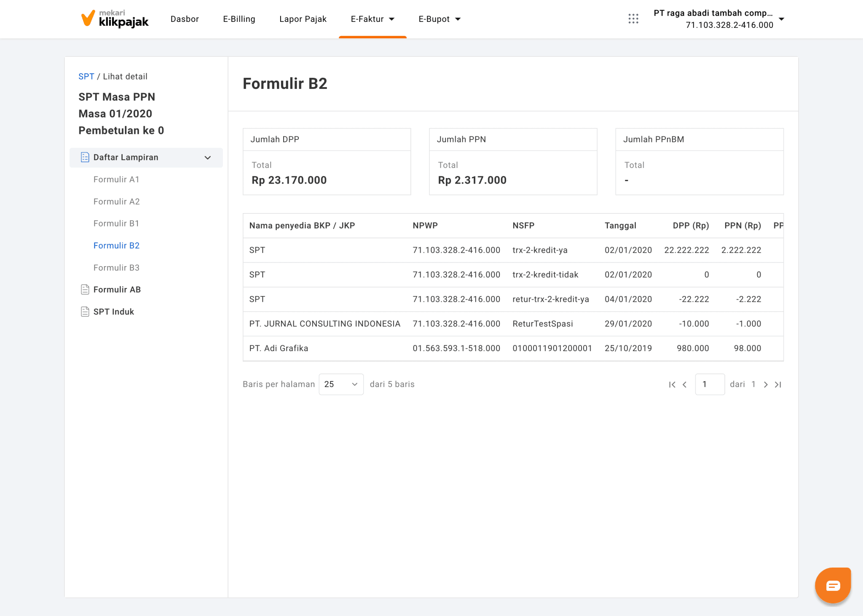Viewport: 863px width, 616px height.
Task: Go to the previous page arrow
Action: click(x=685, y=384)
